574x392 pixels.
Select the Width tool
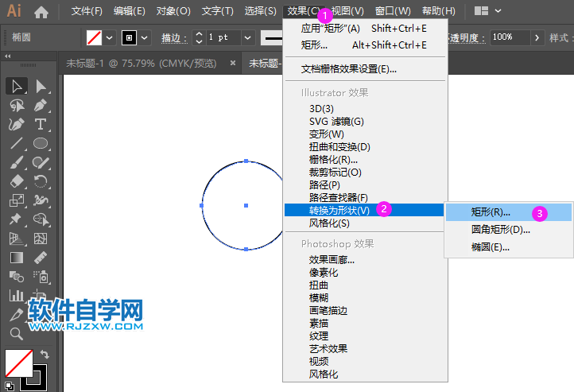click(x=41, y=200)
